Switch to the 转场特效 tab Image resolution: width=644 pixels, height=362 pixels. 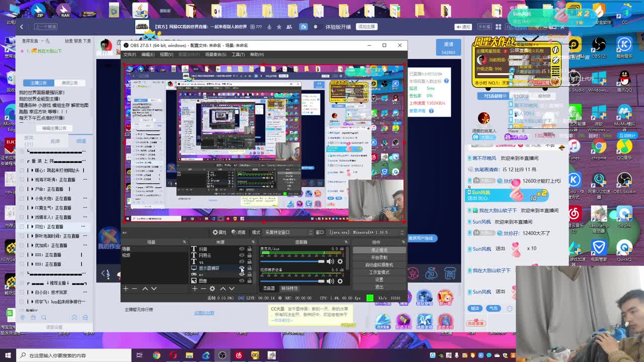click(x=289, y=289)
